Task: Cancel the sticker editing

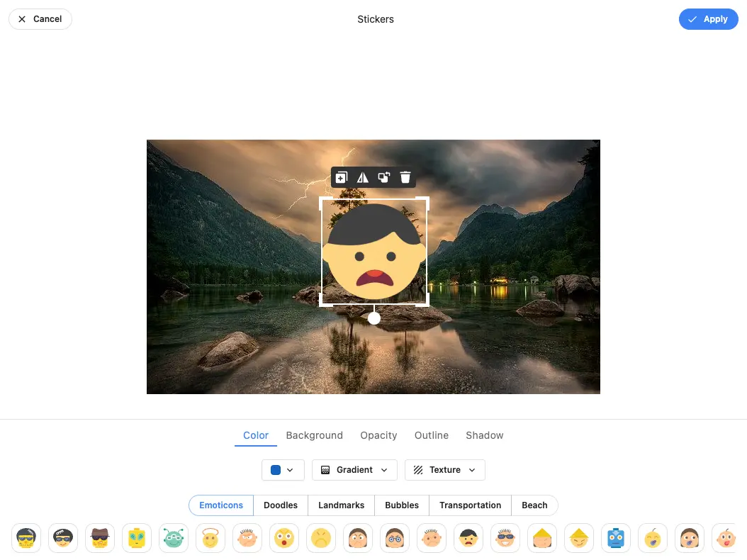Action: click(x=40, y=19)
